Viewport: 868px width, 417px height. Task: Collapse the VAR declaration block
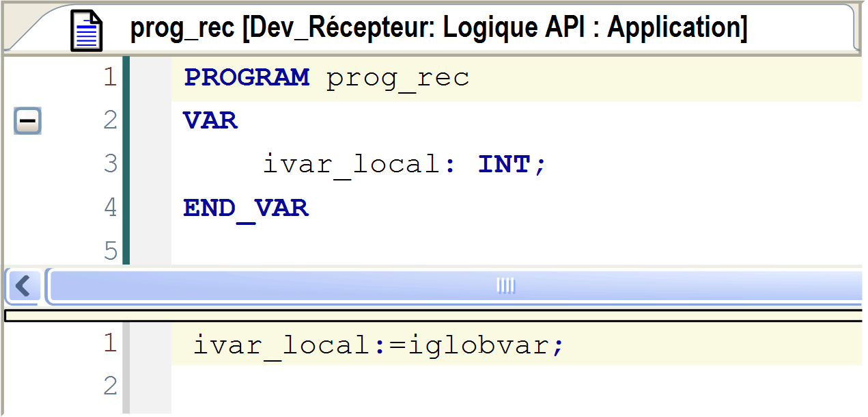(x=27, y=122)
